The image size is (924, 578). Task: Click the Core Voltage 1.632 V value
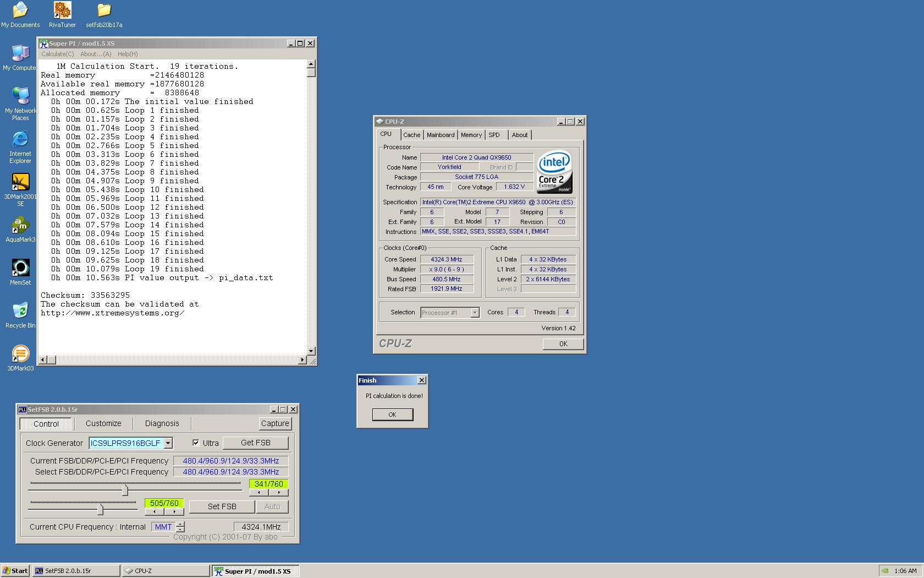click(514, 187)
